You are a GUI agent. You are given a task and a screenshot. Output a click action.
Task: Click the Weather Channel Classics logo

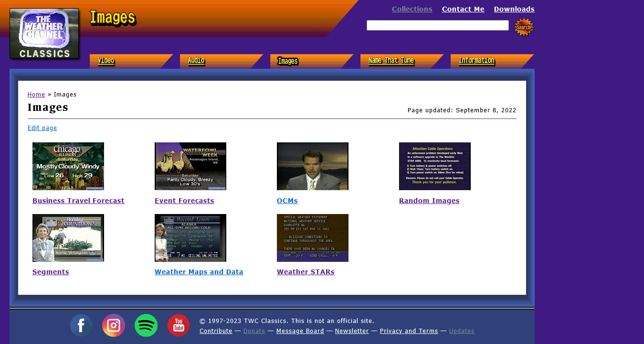point(44,33)
